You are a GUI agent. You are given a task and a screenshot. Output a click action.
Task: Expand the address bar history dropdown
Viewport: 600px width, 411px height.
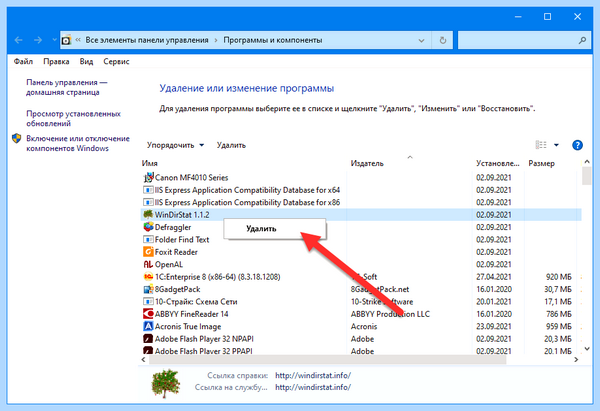tap(421, 40)
